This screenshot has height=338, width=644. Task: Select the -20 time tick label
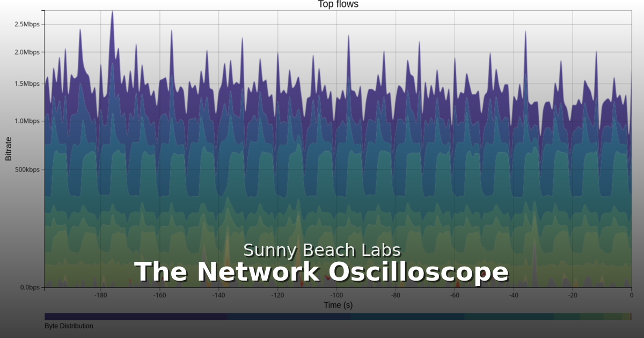click(x=573, y=295)
